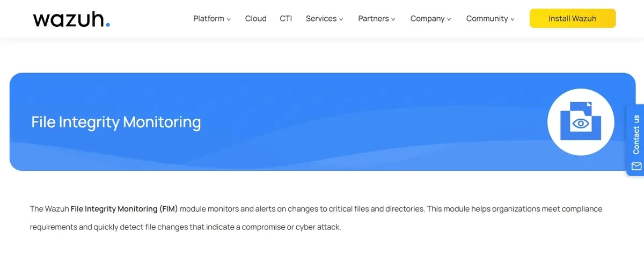644x268 pixels.
Task: Click the bold 'File Integrity Monitoring (FIM)' text
Action: 124,208
